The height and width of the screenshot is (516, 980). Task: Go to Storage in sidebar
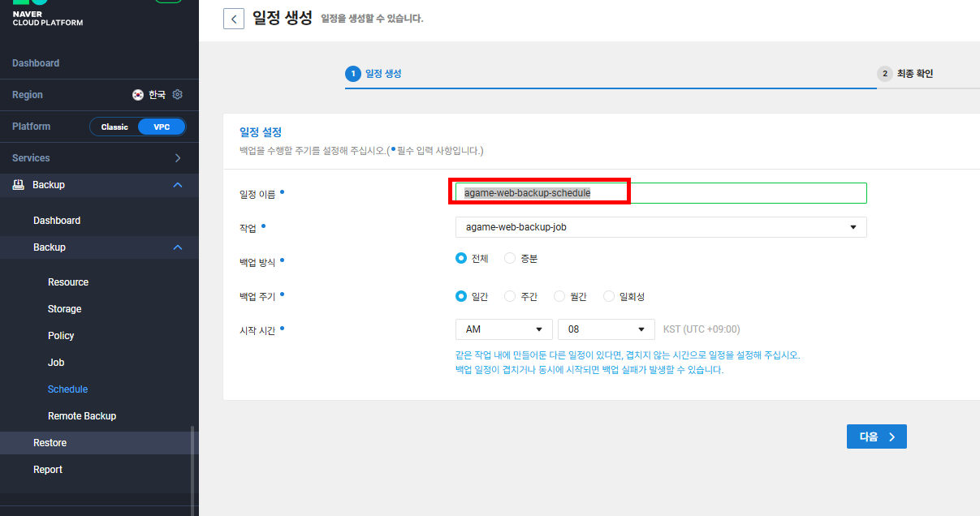[x=65, y=309]
